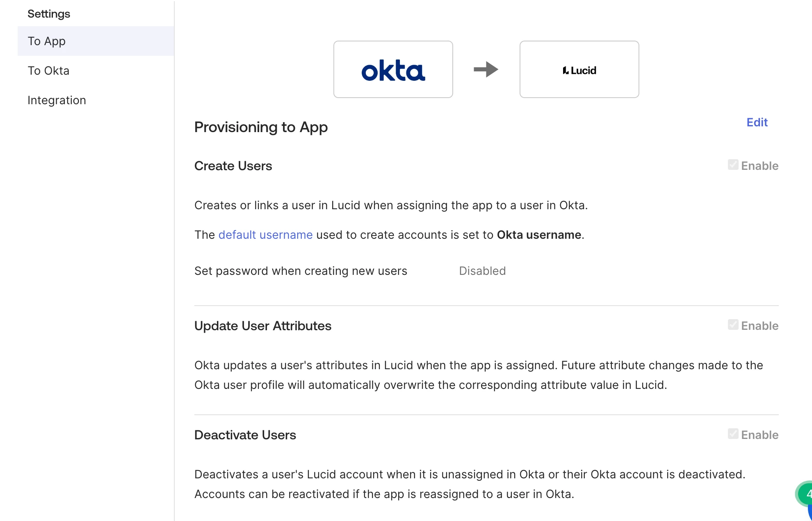812x521 pixels.
Task: Click the Lucid logo box
Action: tap(579, 69)
